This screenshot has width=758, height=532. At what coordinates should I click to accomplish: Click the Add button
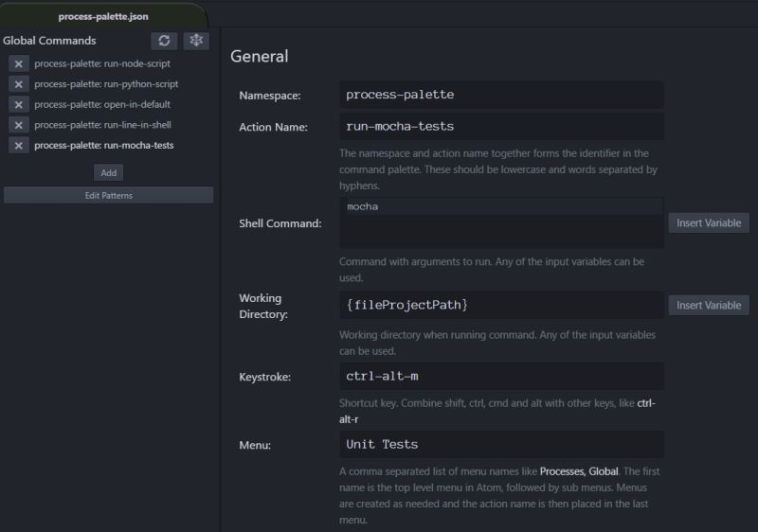click(x=108, y=173)
